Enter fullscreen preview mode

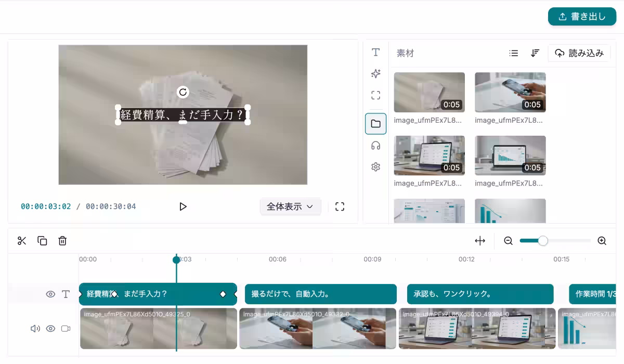pos(340,206)
